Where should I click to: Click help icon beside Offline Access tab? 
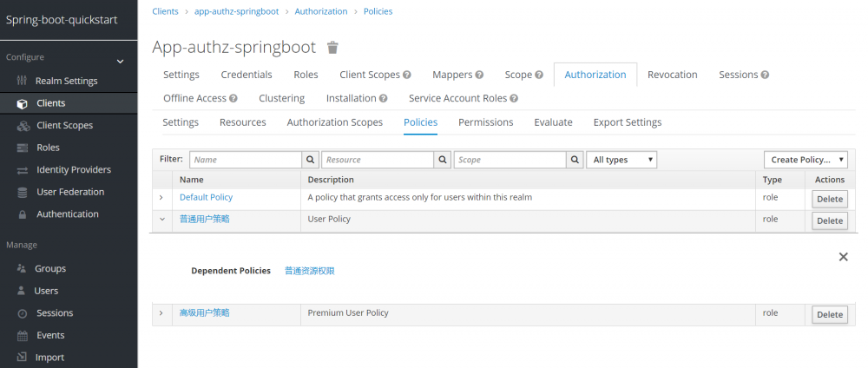pyautogui.click(x=233, y=98)
